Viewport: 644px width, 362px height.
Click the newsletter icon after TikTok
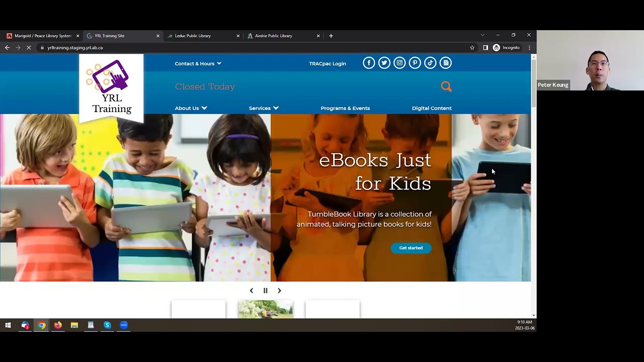click(446, 63)
